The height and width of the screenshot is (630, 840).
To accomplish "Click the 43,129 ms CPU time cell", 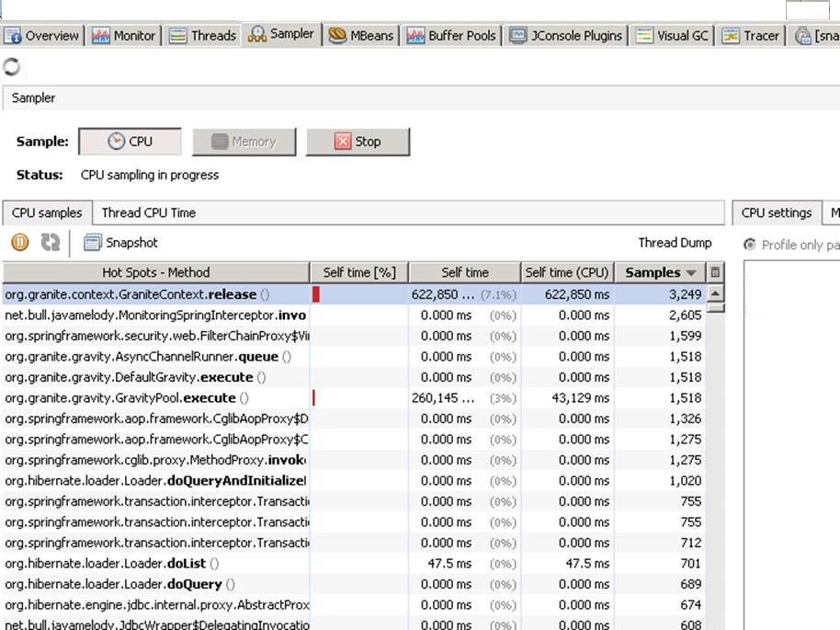I will (580, 398).
